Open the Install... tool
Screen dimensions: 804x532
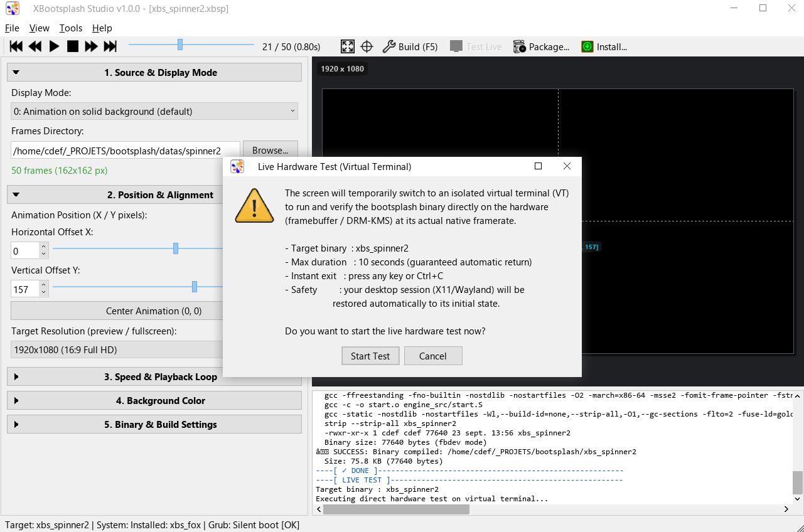pos(604,46)
